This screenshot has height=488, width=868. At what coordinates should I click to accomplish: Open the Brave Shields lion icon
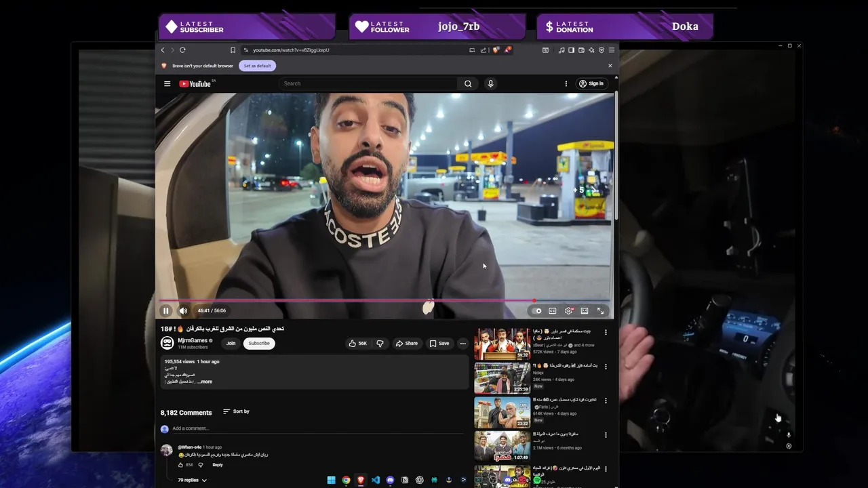point(496,50)
